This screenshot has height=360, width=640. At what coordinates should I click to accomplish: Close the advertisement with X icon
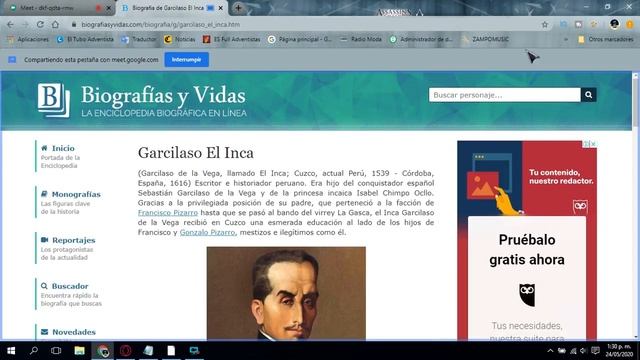point(593,144)
